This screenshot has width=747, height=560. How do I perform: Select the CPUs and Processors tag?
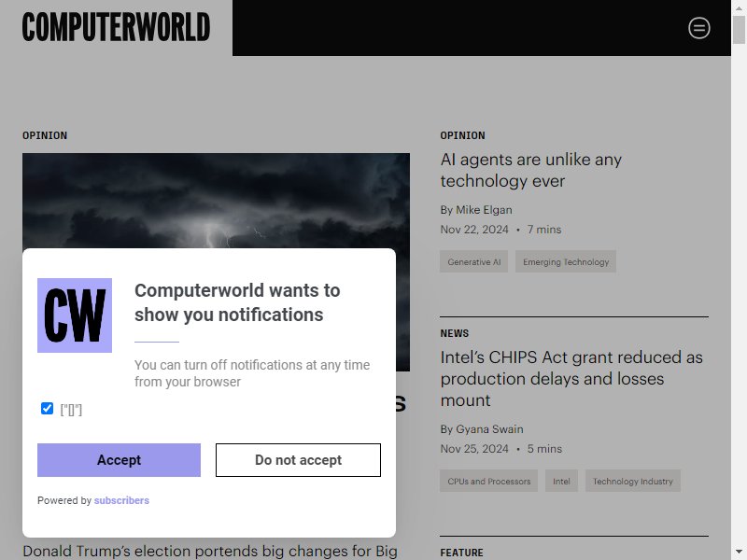(488, 481)
